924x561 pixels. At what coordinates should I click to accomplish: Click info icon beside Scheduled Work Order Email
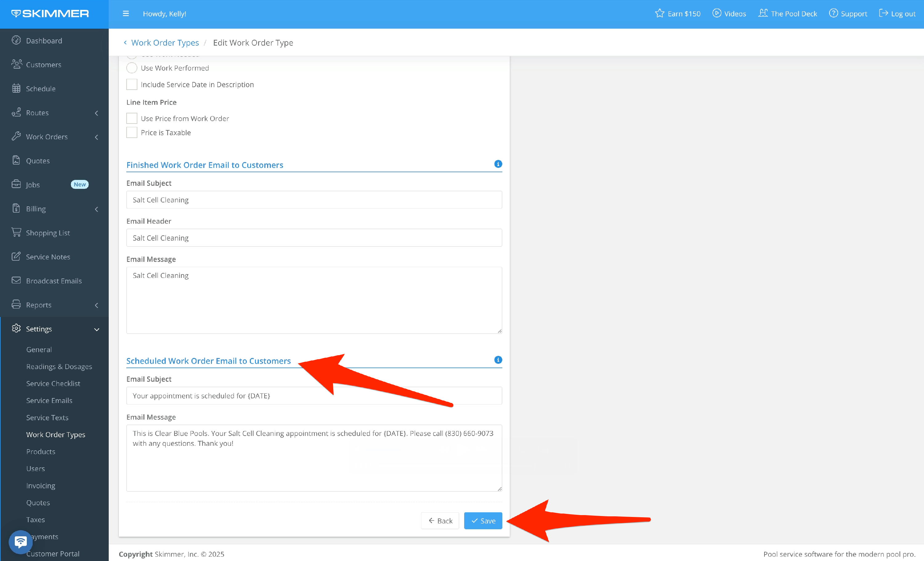498,360
